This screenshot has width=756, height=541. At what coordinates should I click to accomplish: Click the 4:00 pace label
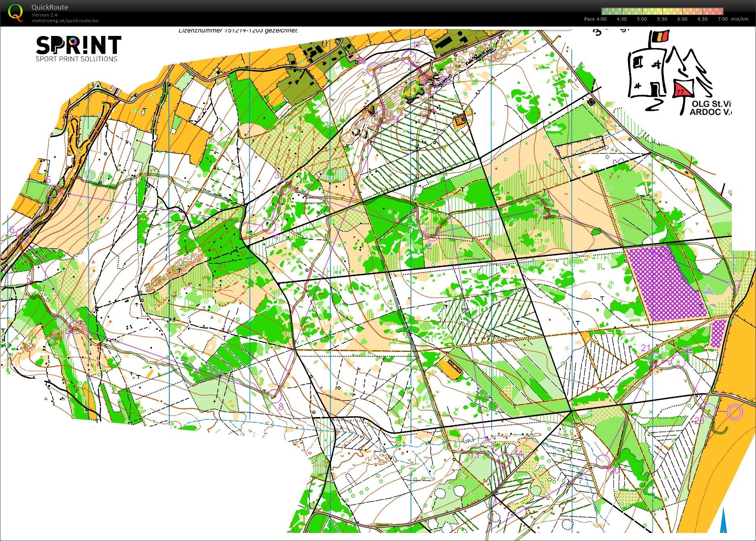click(x=600, y=19)
